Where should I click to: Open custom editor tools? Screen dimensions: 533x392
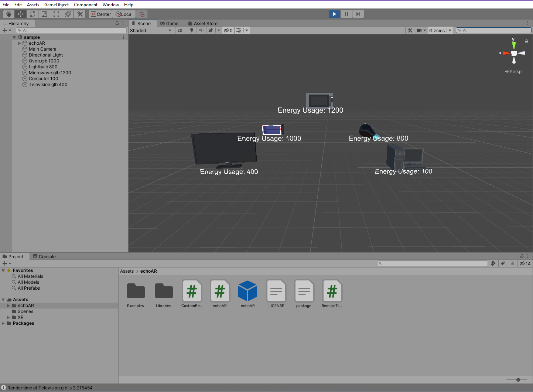tap(80, 14)
